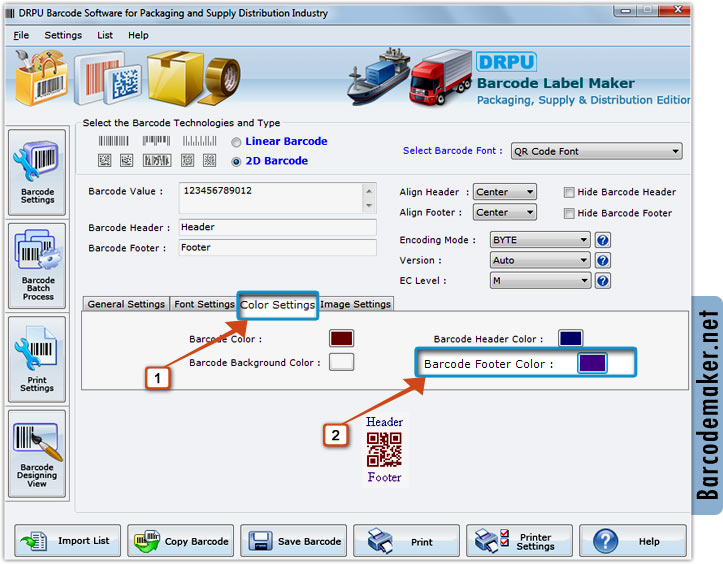Click the Barcode Value scroll down arrow
Screen dimensions: 723x564
[x=369, y=206]
